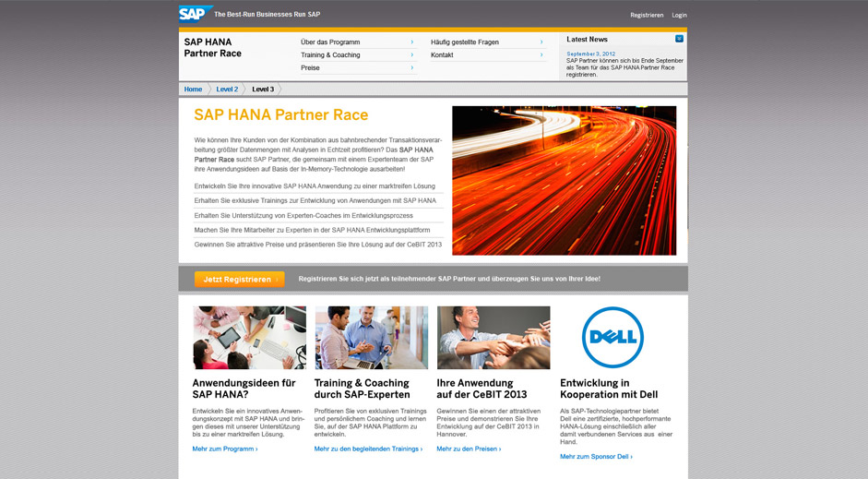
Task: Click the orange SAP HANA Partner Race headline
Action: point(281,114)
